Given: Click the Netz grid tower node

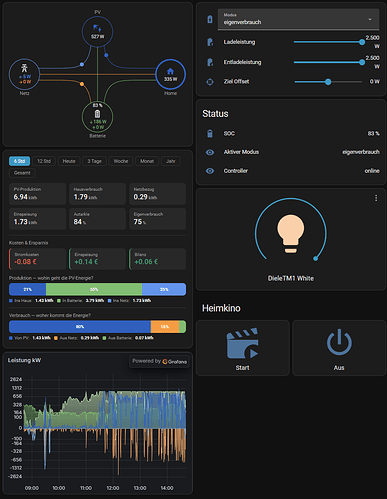Looking at the screenshot, I should pos(24,74).
